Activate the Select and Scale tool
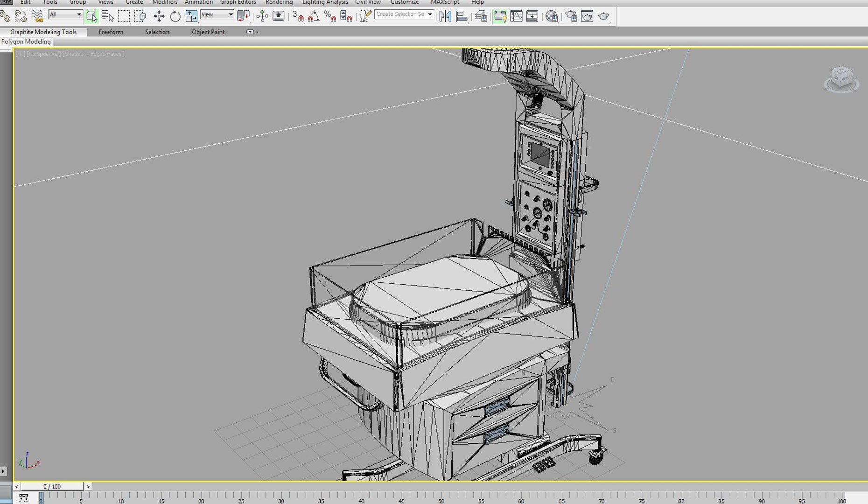This screenshot has height=504, width=868. 191,16
